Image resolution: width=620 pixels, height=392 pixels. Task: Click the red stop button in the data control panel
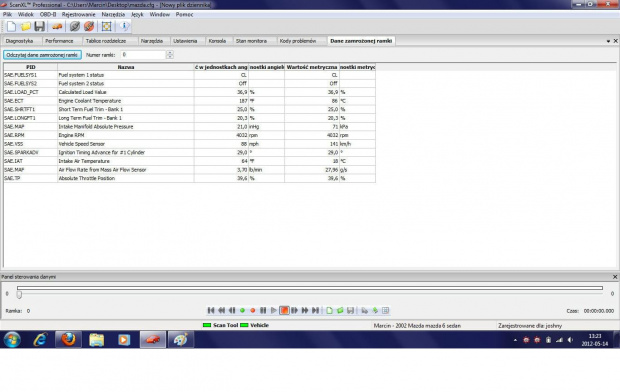(284, 311)
